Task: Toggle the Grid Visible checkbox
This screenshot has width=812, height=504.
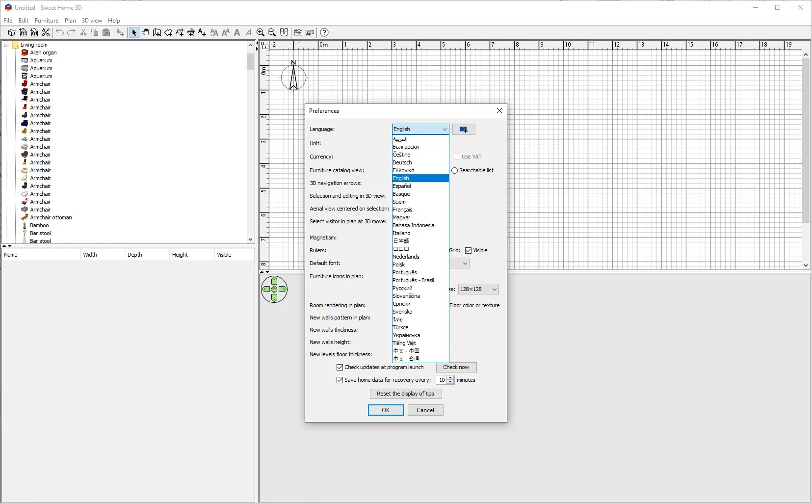Action: click(x=469, y=250)
